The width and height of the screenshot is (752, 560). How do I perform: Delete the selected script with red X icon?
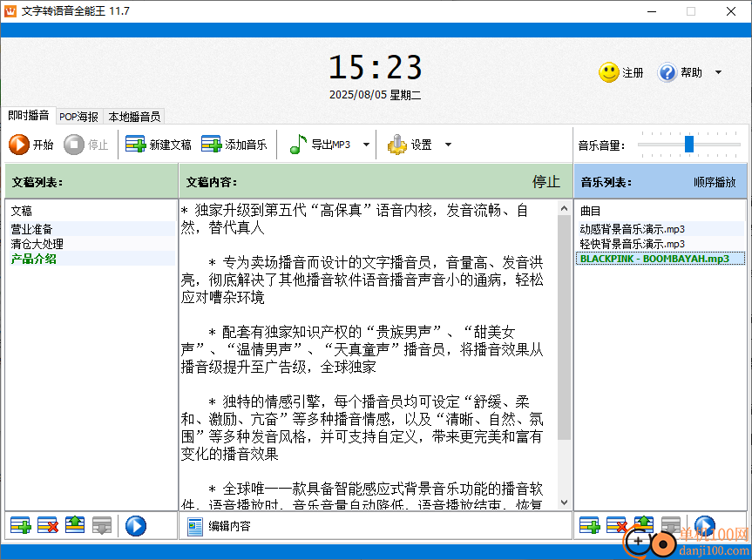coord(48,525)
